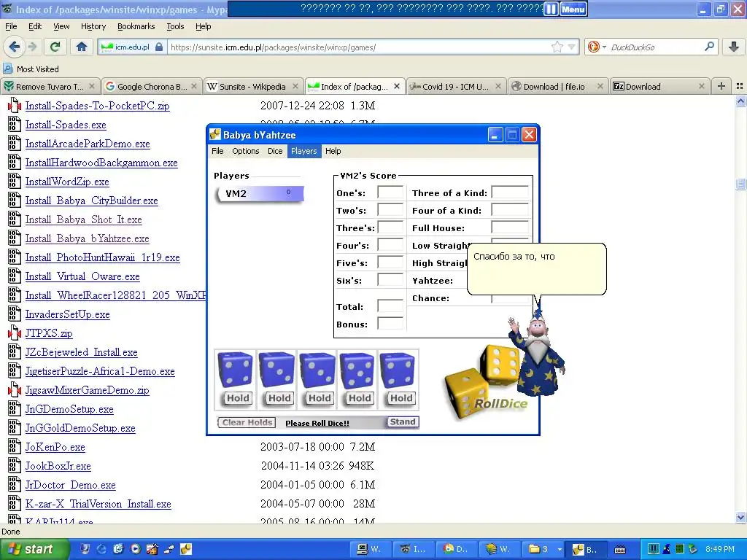
Task: Close the Sunsite - Wikipedia tab
Action: tap(295, 86)
